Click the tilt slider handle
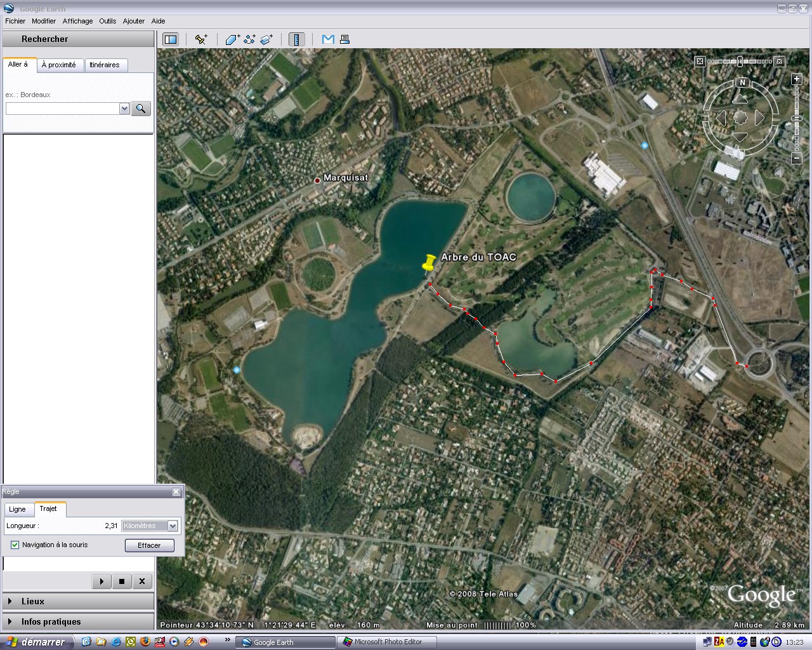 [x=740, y=62]
